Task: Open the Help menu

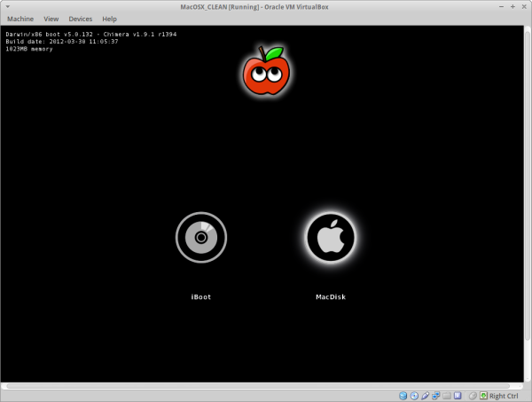Action: tap(110, 19)
